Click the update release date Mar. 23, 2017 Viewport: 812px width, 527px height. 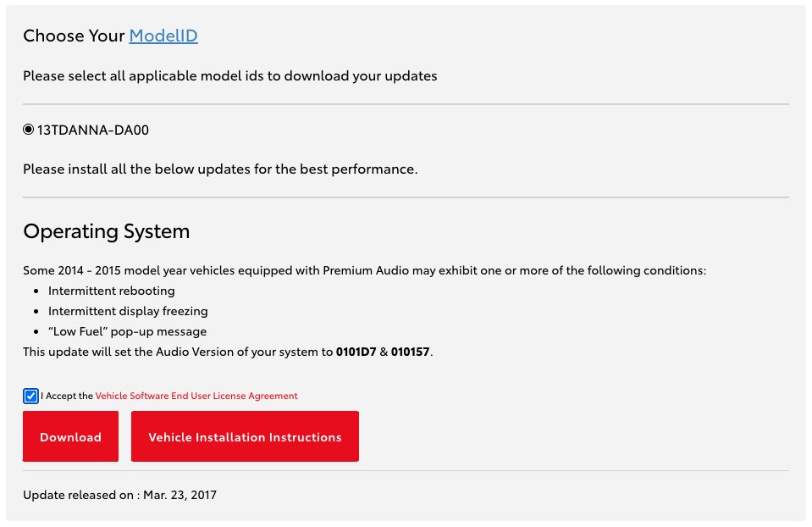click(x=180, y=495)
